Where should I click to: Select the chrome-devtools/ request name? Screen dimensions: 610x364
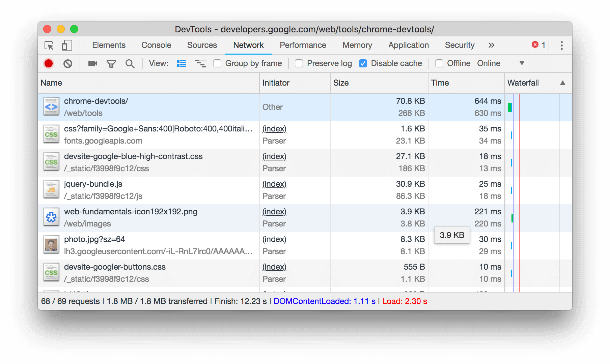click(96, 101)
